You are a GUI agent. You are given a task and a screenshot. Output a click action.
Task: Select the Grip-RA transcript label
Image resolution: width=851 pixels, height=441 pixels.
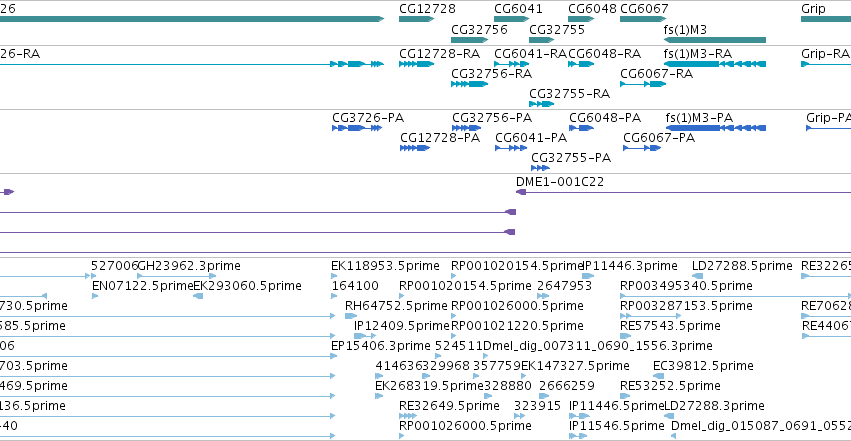(825, 54)
